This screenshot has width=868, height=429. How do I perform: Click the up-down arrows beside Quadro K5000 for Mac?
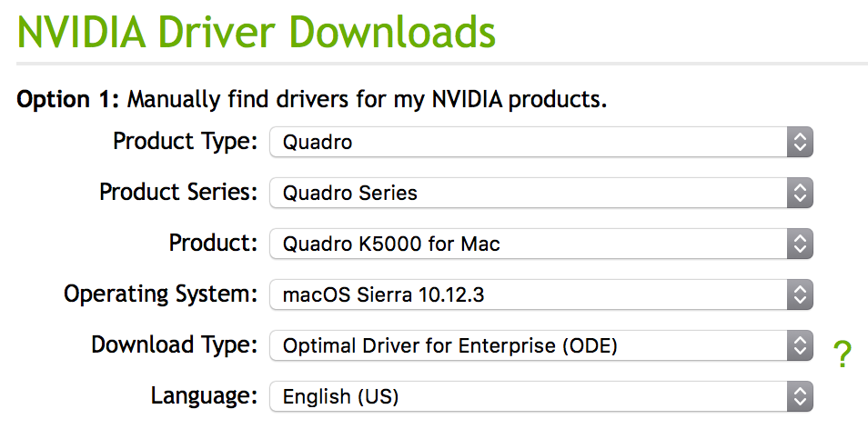[x=799, y=244]
